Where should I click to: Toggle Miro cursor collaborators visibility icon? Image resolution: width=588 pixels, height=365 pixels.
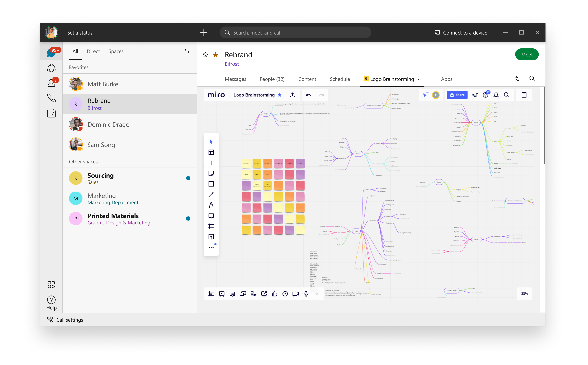[426, 95]
